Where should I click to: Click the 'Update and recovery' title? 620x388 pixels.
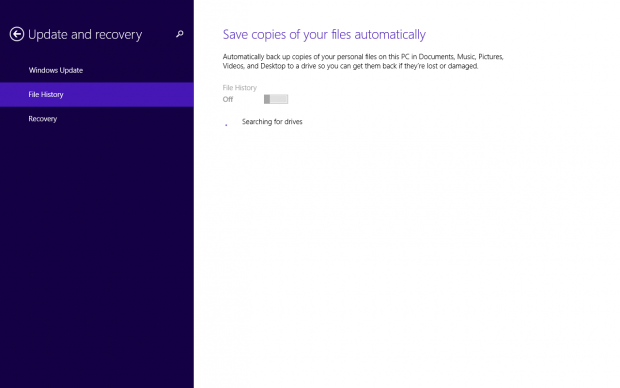85,35
